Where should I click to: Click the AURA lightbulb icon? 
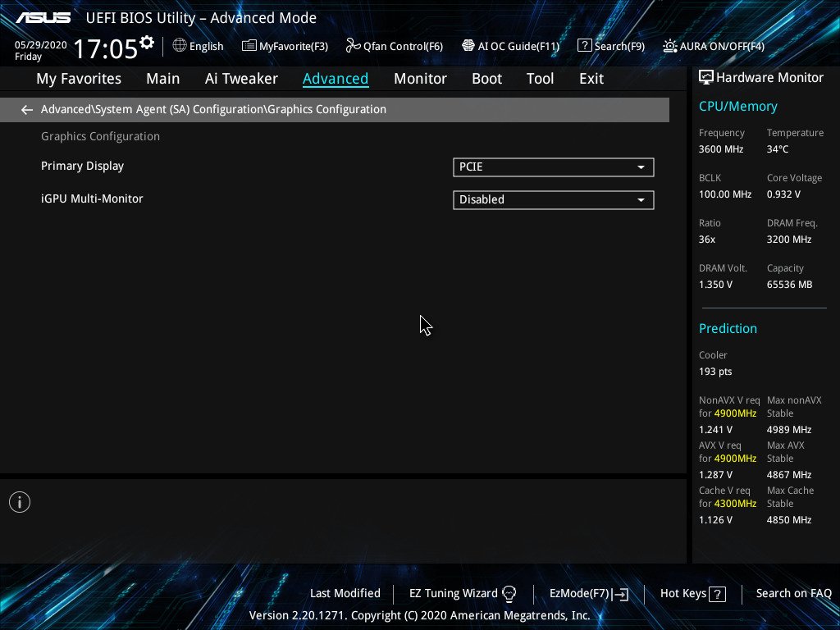[x=669, y=46]
